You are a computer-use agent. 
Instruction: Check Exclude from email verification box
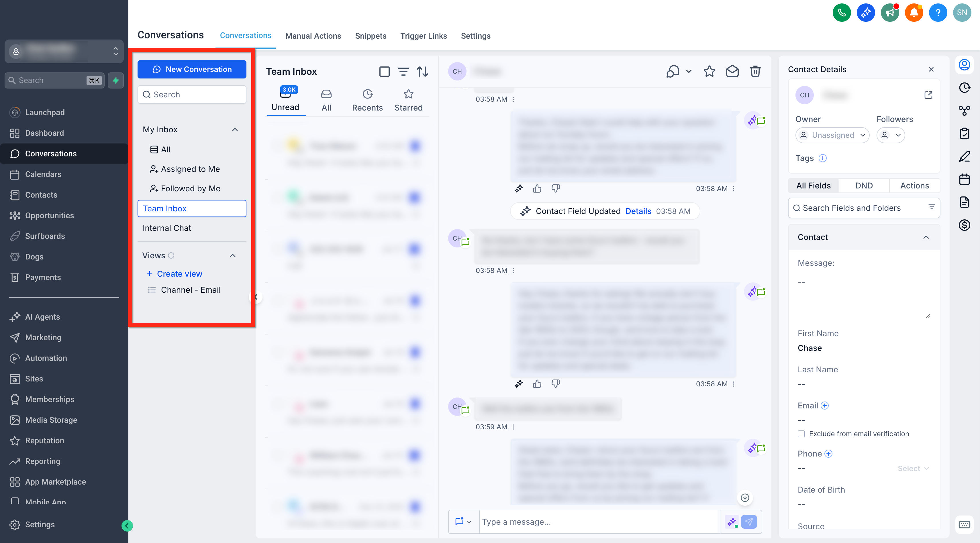[801, 434]
